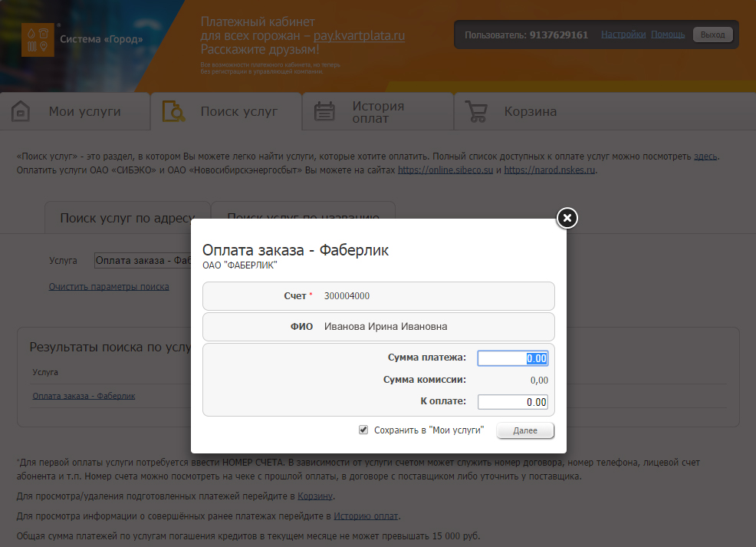Image resolution: width=756 pixels, height=547 pixels.
Task: Click the Счет value 300004000
Action: (347, 296)
